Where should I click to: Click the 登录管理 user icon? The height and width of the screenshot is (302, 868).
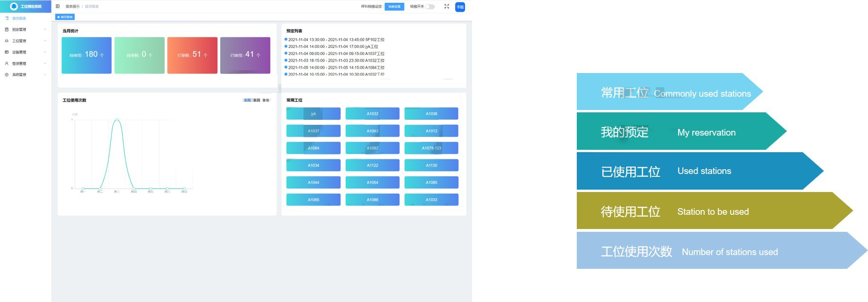click(x=7, y=64)
